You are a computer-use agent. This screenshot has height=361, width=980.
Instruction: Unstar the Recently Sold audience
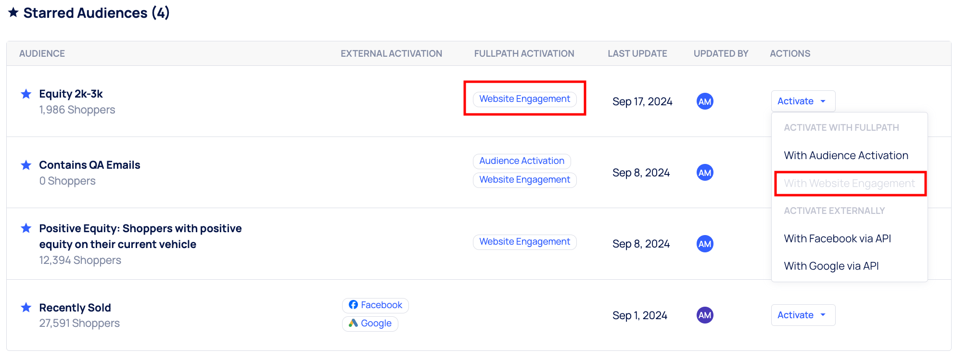point(26,308)
